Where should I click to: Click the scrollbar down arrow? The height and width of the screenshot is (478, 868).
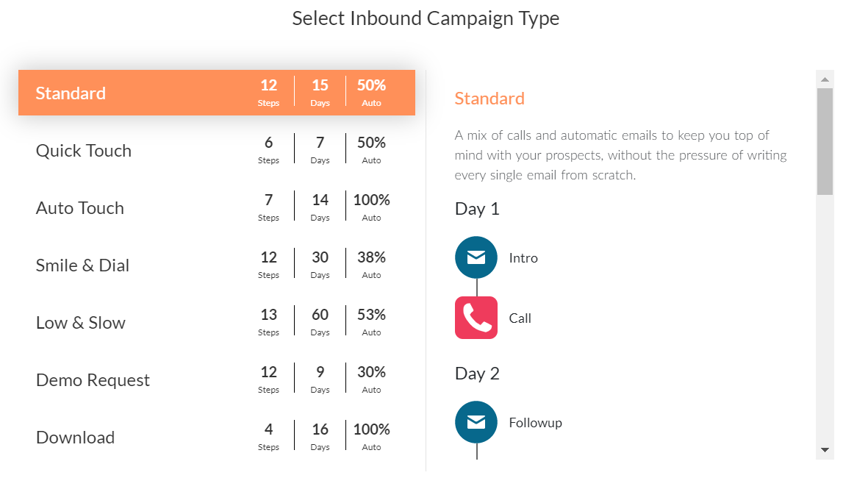click(825, 449)
